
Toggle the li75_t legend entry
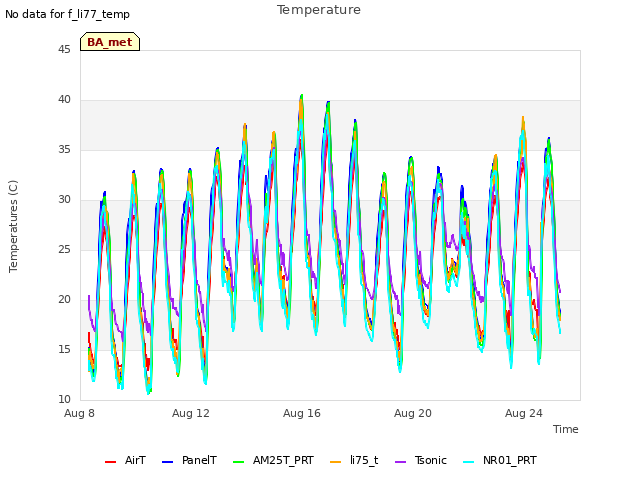[354, 461]
